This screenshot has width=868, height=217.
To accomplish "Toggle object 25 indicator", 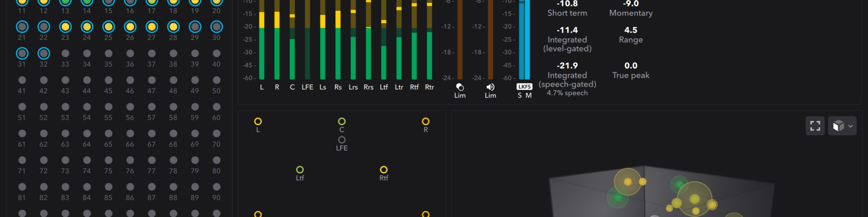I will coord(108,27).
